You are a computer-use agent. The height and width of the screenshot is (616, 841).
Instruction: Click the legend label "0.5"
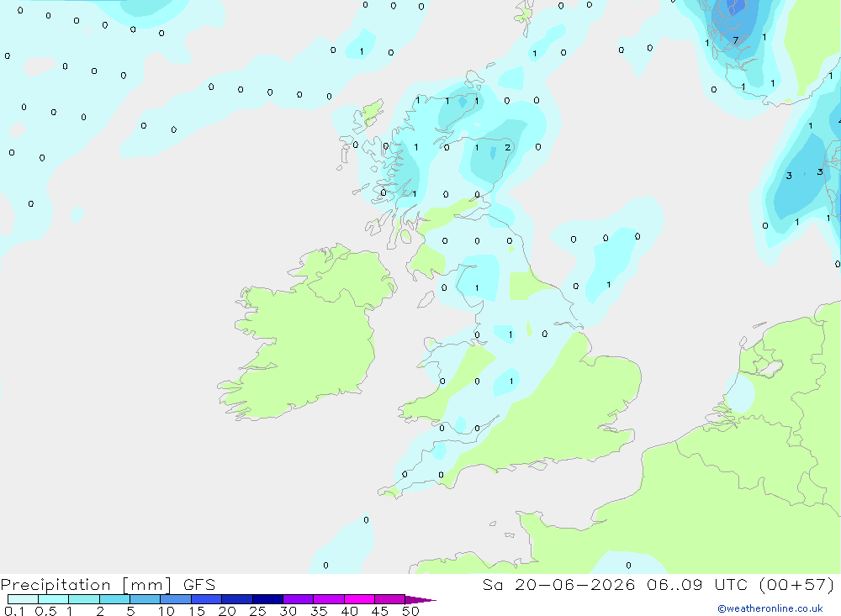[45, 611]
